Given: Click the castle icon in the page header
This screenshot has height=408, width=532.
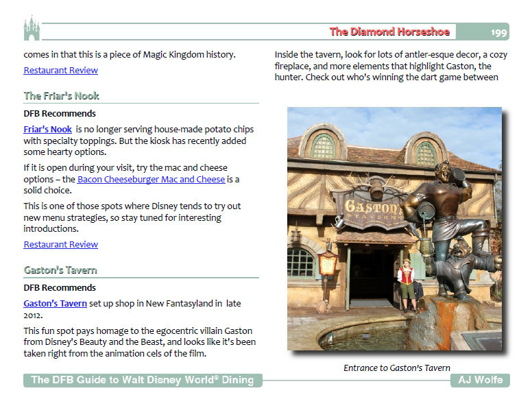Looking at the screenshot, I should tap(32, 29).
